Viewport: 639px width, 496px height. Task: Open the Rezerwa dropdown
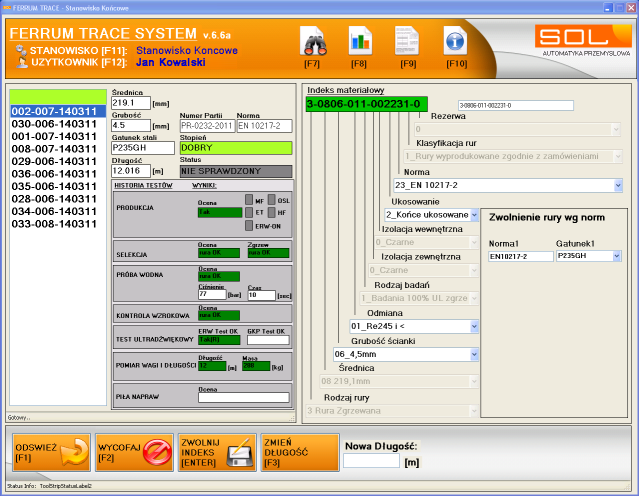coord(518,130)
